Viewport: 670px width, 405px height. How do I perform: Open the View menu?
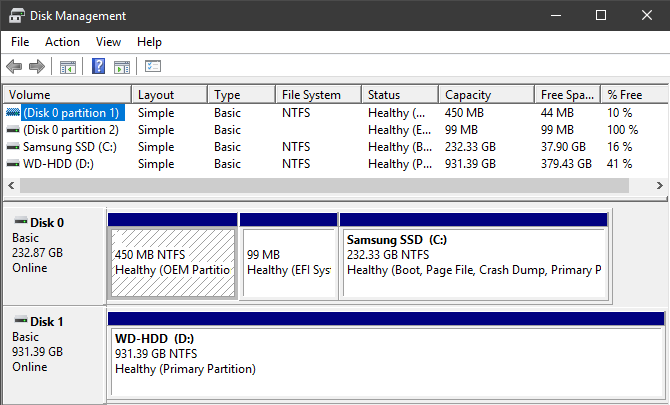[x=108, y=42]
